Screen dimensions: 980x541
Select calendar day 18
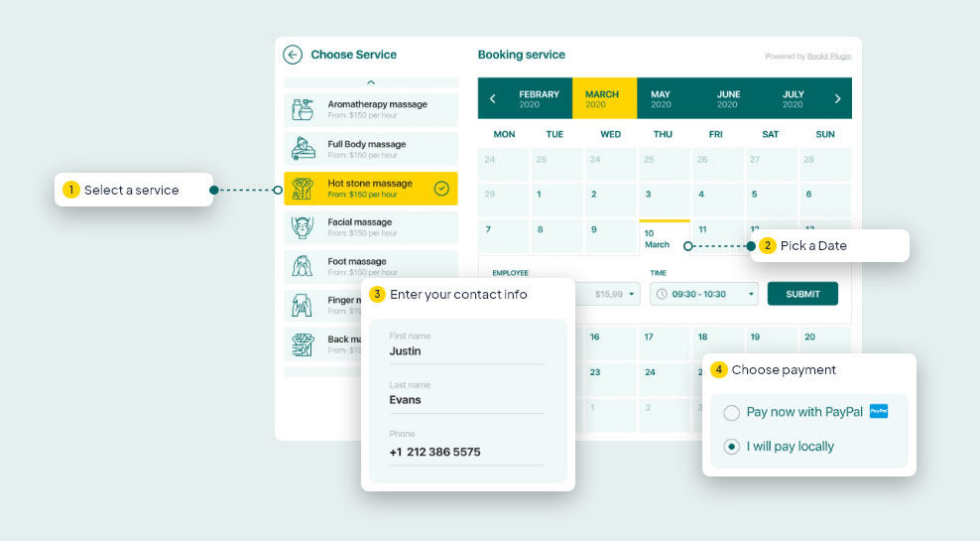718,342
